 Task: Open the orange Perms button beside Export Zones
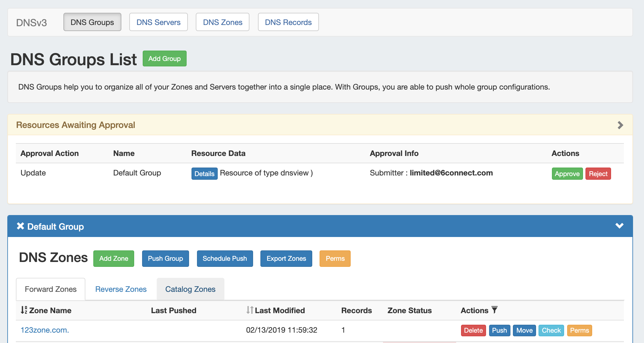pyautogui.click(x=335, y=258)
